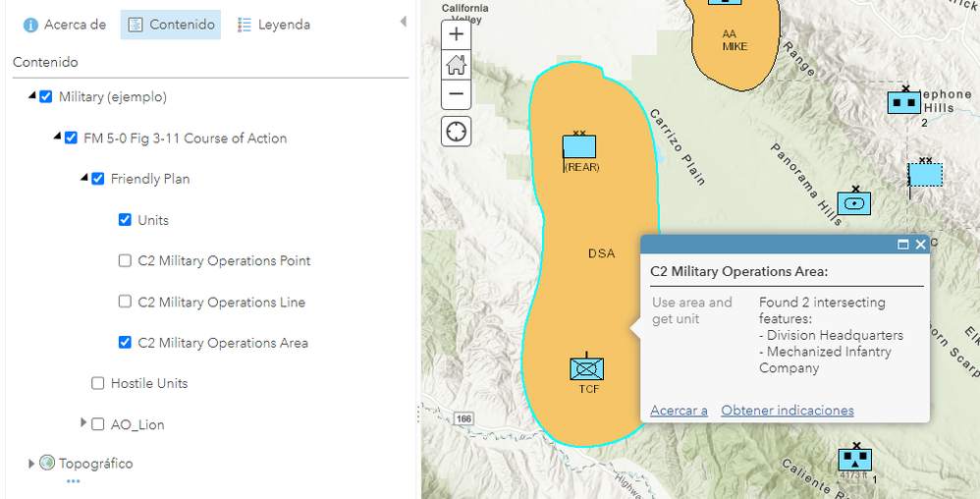Viewport: 980px width, 499px height.
Task: Open the Acerca de tab
Action: click(x=65, y=25)
